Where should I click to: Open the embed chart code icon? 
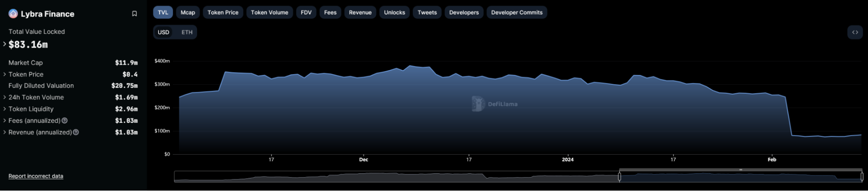click(855, 32)
